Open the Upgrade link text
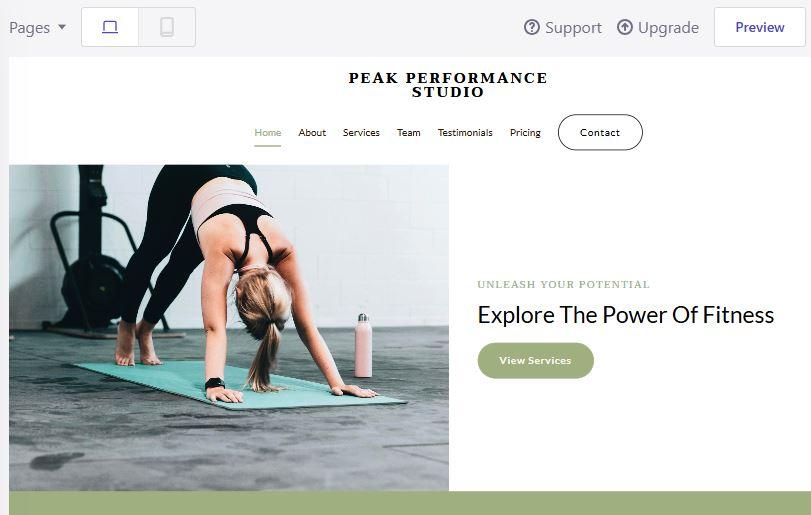The image size is (811, 515). click(x=668, y=27)
